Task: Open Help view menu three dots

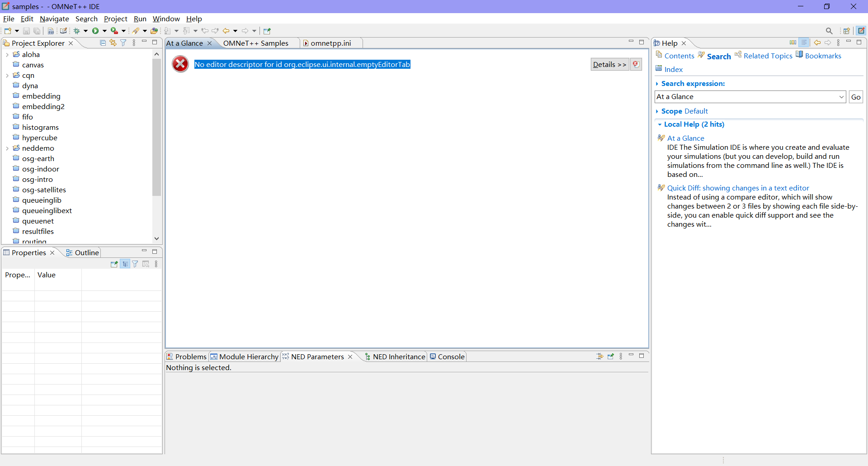Action: (838, 43)
